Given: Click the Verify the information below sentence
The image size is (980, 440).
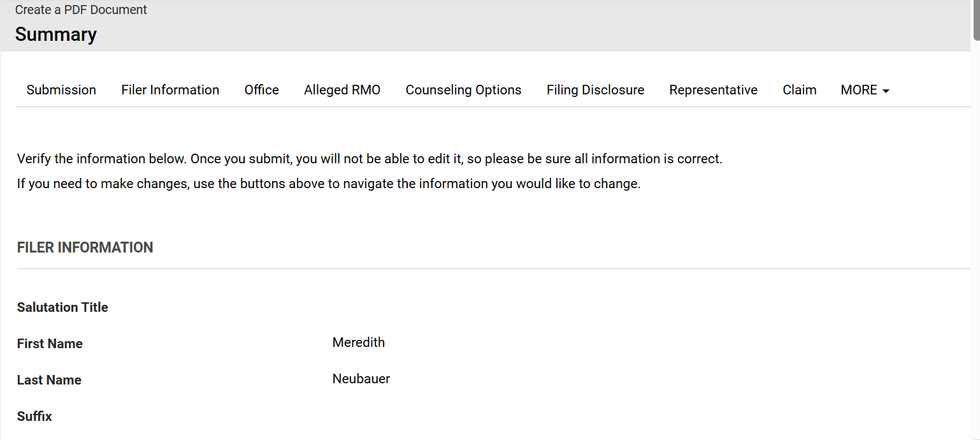Looking at the screenshot, I should [x=370, y=159].
